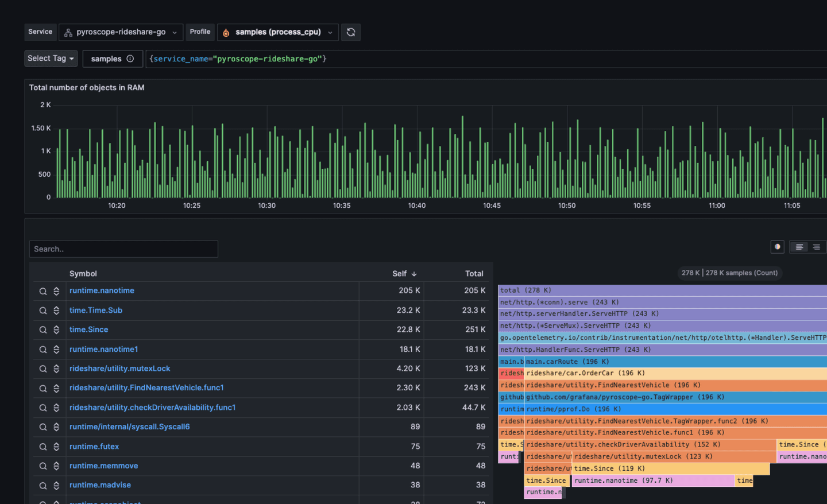This screenshot has width=827, height=504.
Task: Open the Profile dropdown showing samples (process_cpu)
Action: click(278, 32)
